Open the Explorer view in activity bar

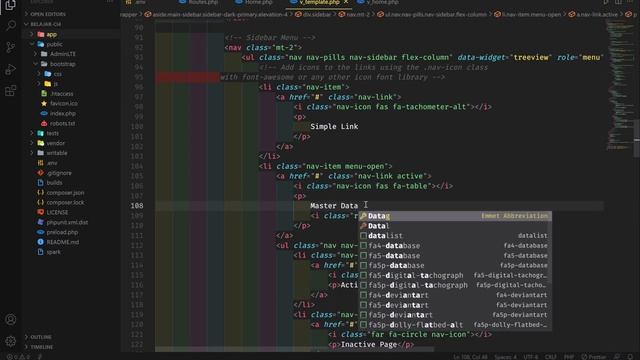(x=10, y=5)
